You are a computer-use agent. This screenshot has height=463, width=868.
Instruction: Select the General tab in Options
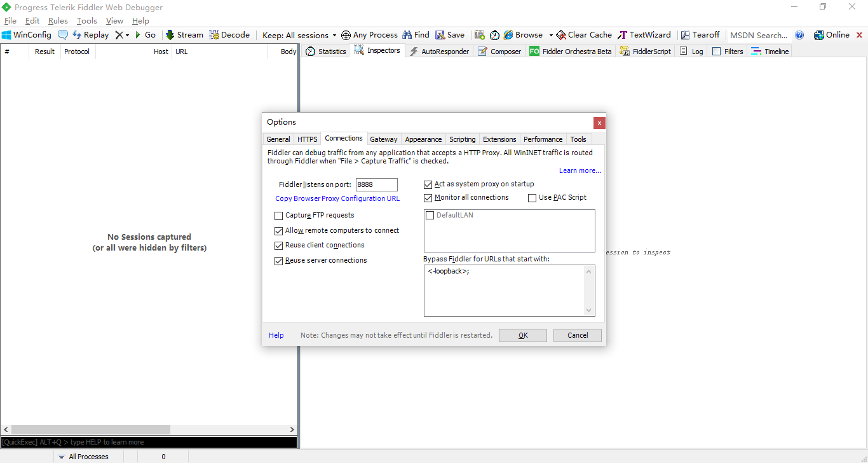(x=278, y=139)
